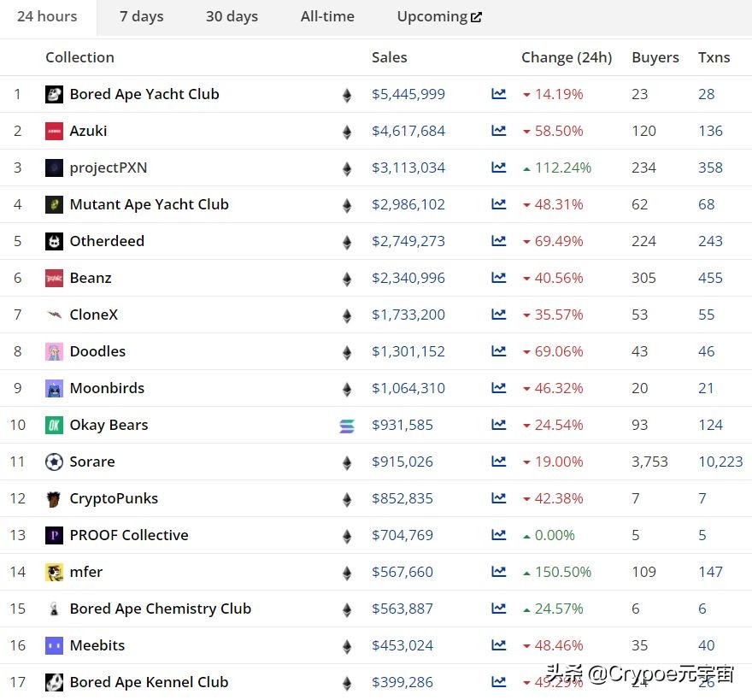Open the Otherdeed collection link
The height and width of the screenshot is (700, 752).
107,241
